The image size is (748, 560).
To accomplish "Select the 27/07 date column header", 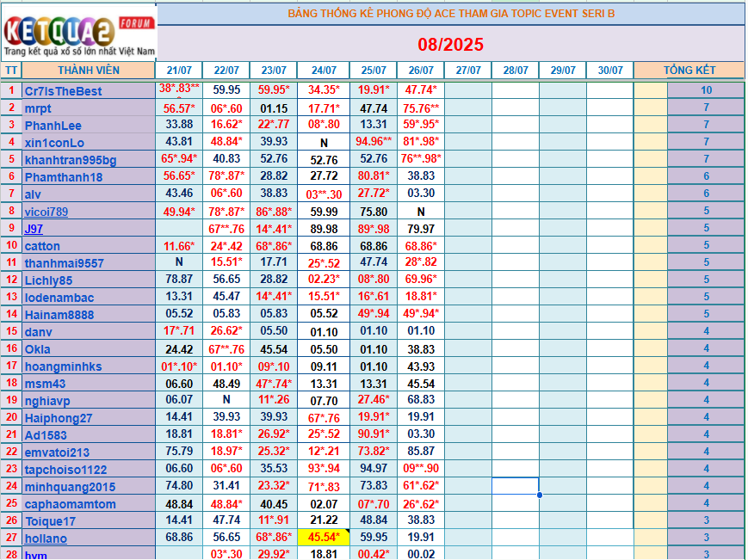I will tap(468, 71).
